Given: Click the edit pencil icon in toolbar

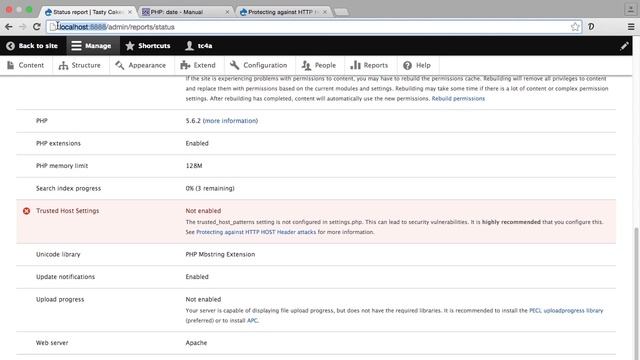Looking at the screenshot, I should tap(624, 46).
